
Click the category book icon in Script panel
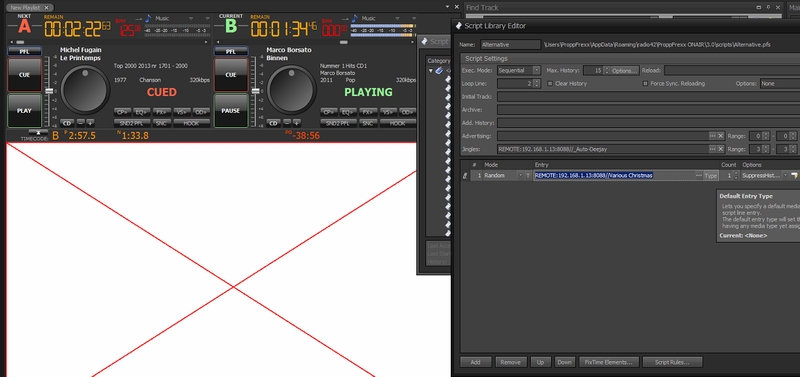point(439,70)
